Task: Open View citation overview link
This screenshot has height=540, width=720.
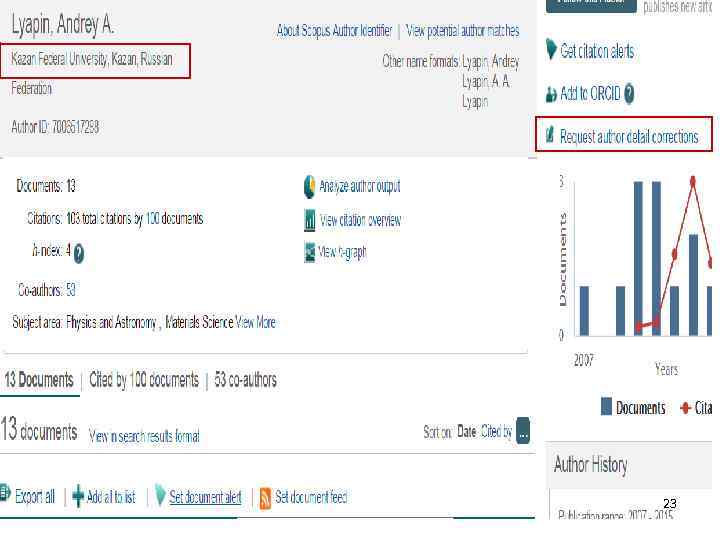Action: tap(360, 220)
